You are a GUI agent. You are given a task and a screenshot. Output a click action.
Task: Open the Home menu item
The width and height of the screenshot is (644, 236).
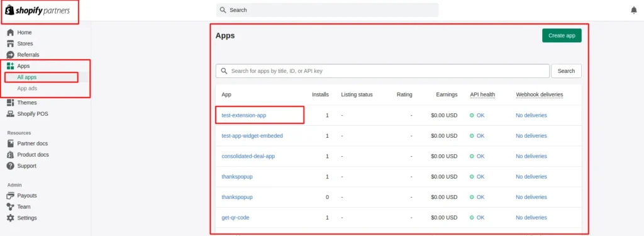pos(25,33)
